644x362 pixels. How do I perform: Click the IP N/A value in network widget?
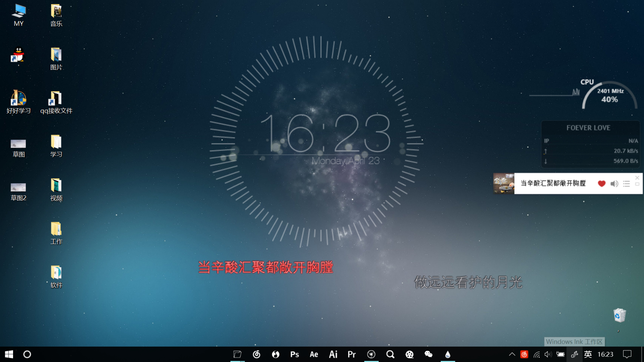pyautogui.click(x=633, y=141)
